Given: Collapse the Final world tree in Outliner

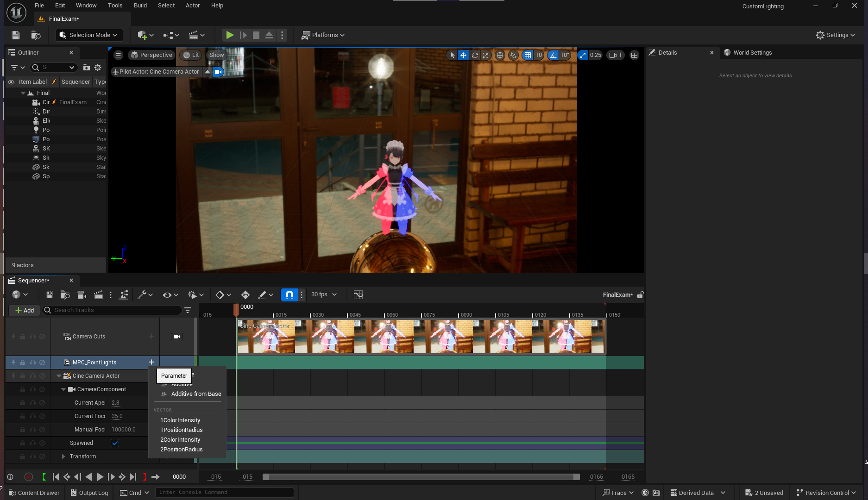Looking at the screenshot, I should pos(23,93).
